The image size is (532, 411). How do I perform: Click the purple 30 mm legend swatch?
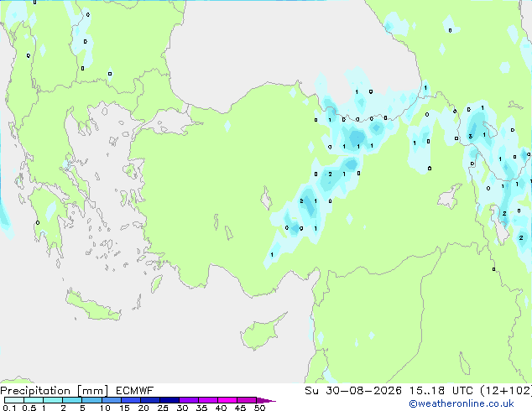(x=188, y=400)
